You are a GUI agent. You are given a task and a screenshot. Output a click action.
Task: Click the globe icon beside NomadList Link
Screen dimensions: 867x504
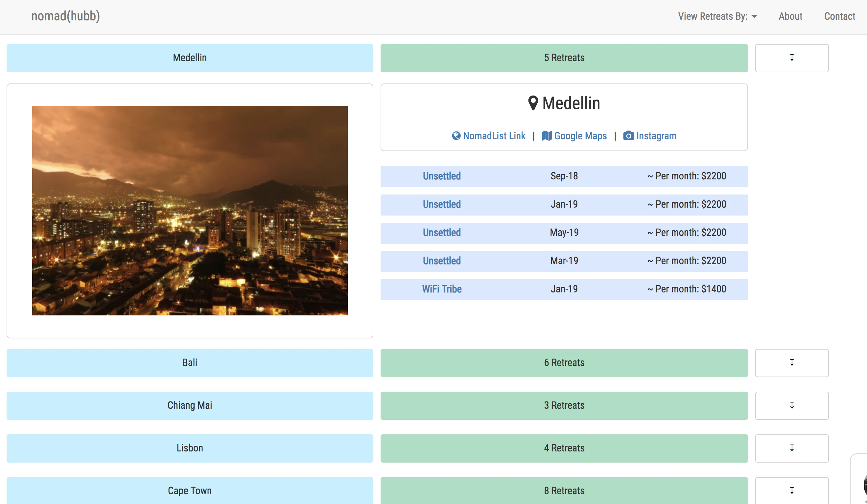coord(456,136)
